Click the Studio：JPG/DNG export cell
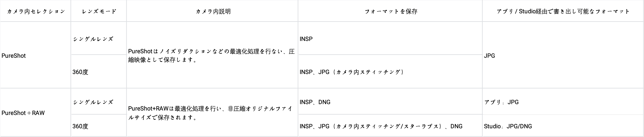This screenshot has height=137, width=644. (x=508, y=126)
